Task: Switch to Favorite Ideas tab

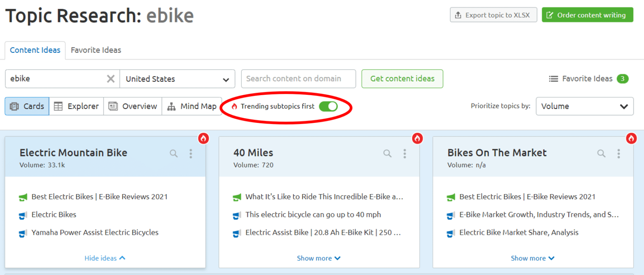Action: (x=96, y=50)
